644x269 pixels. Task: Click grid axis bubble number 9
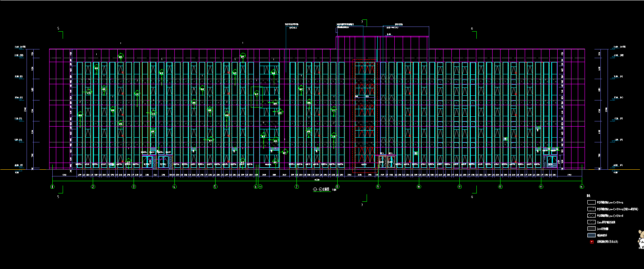(x=378, y=187)
